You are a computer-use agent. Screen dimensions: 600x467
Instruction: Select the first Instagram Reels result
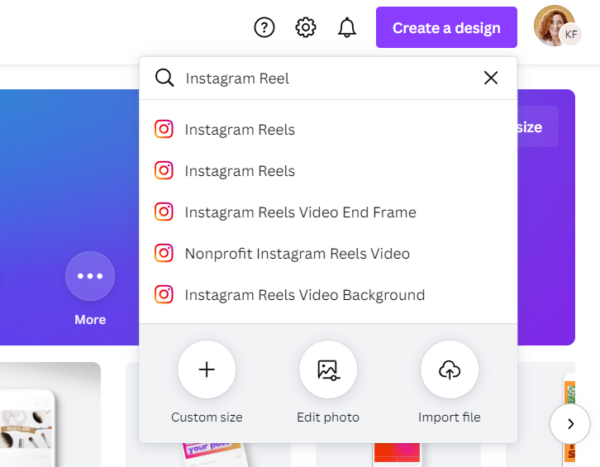tap(240, 129)
